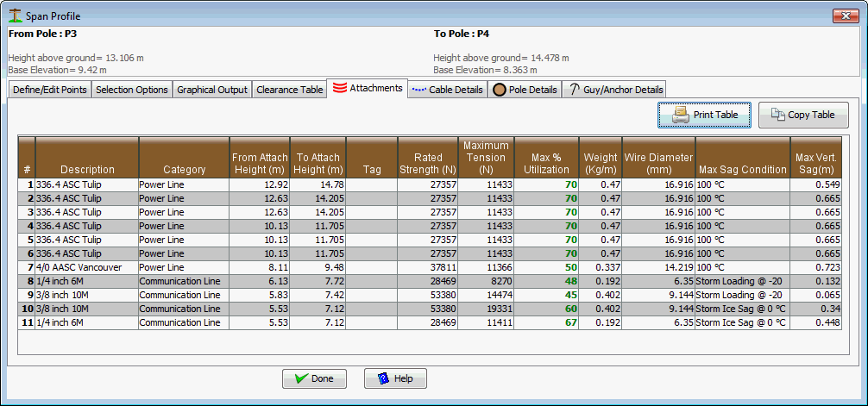Screen dimensions: 868x406
Task: Click the row number 11 cell
Action: coord(27,323)
